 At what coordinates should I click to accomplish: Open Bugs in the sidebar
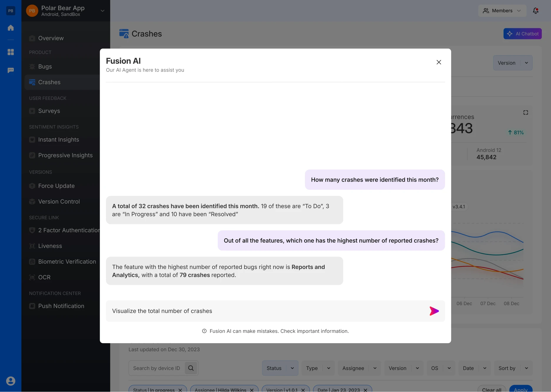45,67
